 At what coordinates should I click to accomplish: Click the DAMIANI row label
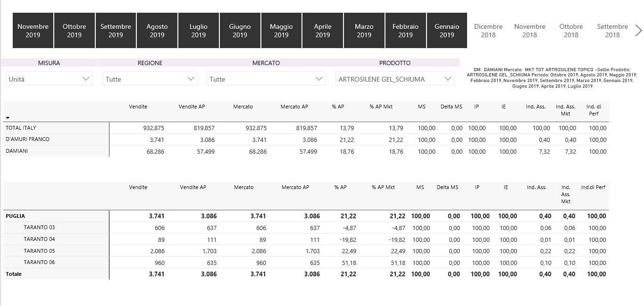(17, 151)
